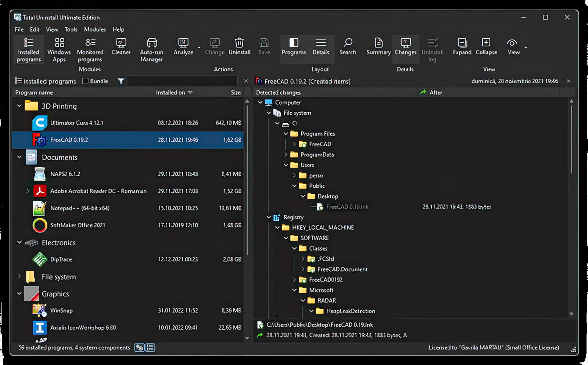
Task: Expand the ProgramData folder node
Action: point(286,155)
